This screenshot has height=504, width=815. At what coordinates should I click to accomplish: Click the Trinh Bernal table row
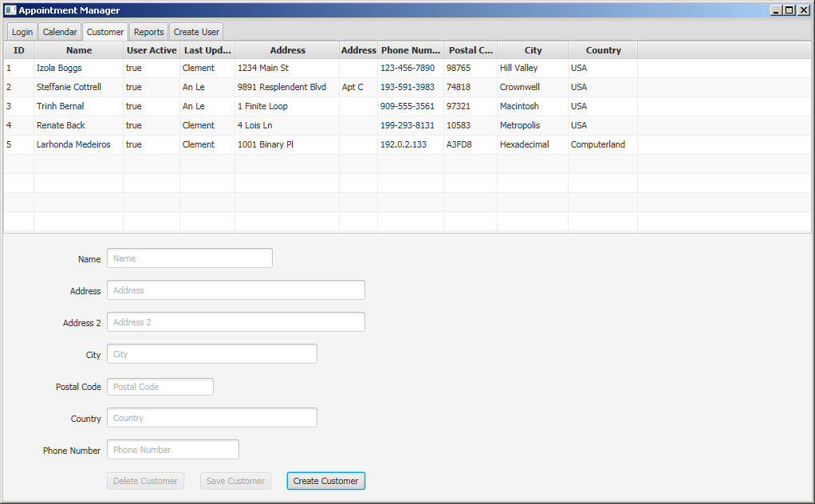point(60,106)
